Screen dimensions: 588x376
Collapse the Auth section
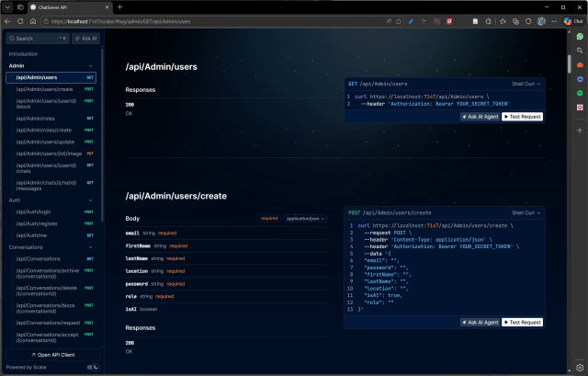[x=90, y=200]
